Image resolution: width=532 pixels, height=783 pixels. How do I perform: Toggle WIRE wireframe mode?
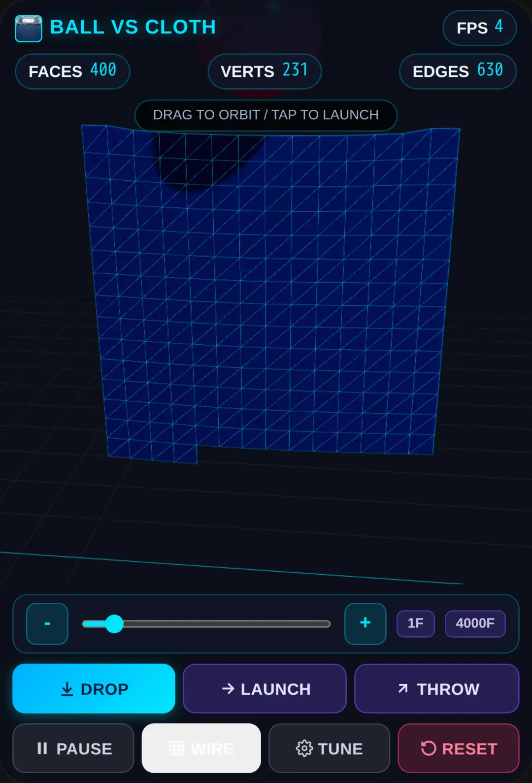pyautogui.click(x=201, y=748)
